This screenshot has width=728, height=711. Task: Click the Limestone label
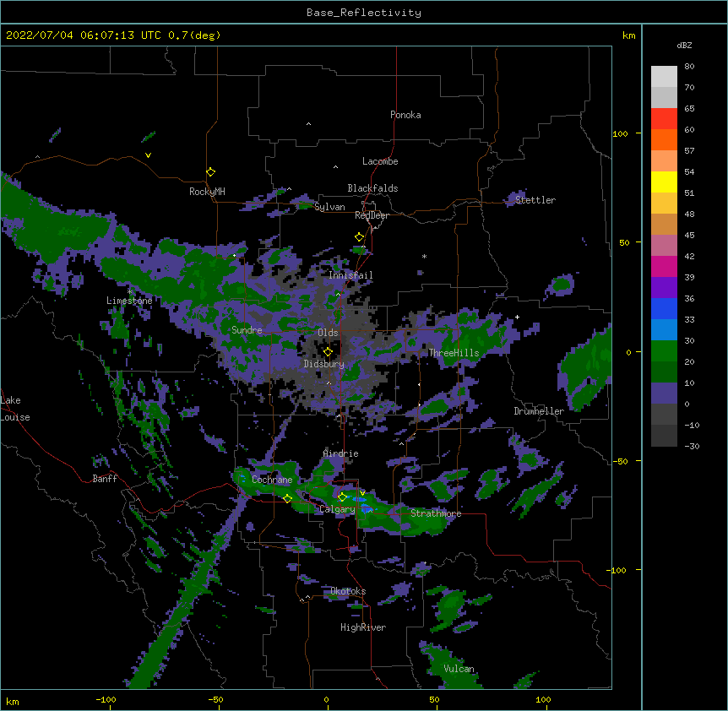tap(129, 301)
